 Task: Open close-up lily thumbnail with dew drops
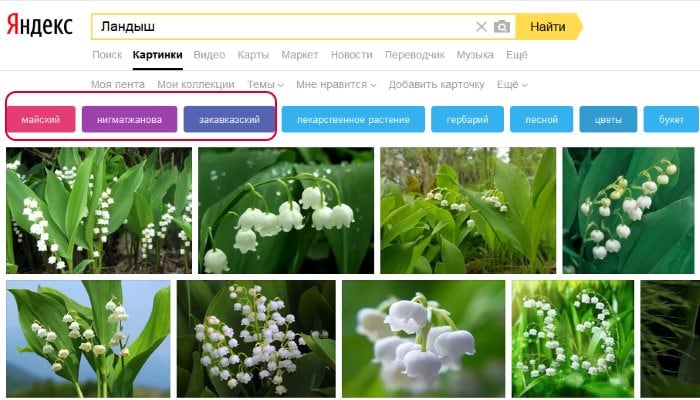[x=286, y=210]
